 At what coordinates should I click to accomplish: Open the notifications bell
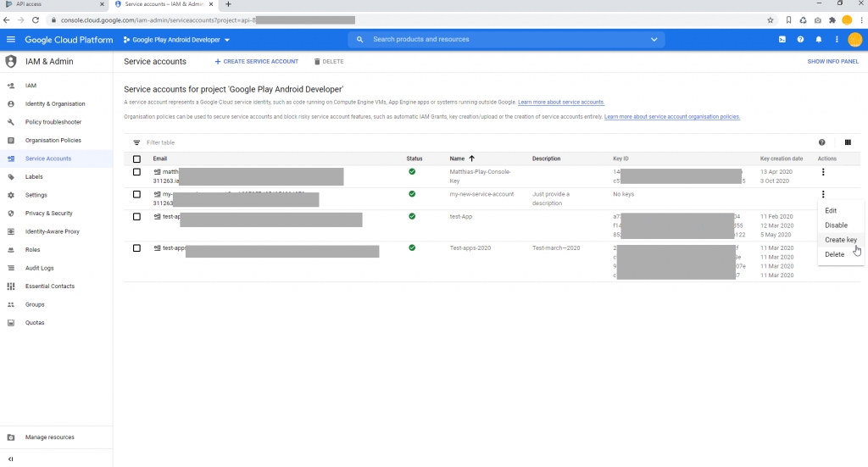819,39
